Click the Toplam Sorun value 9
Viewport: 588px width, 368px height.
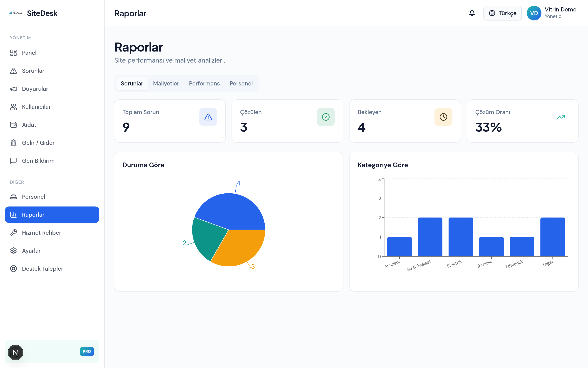(x=126, y=127)
